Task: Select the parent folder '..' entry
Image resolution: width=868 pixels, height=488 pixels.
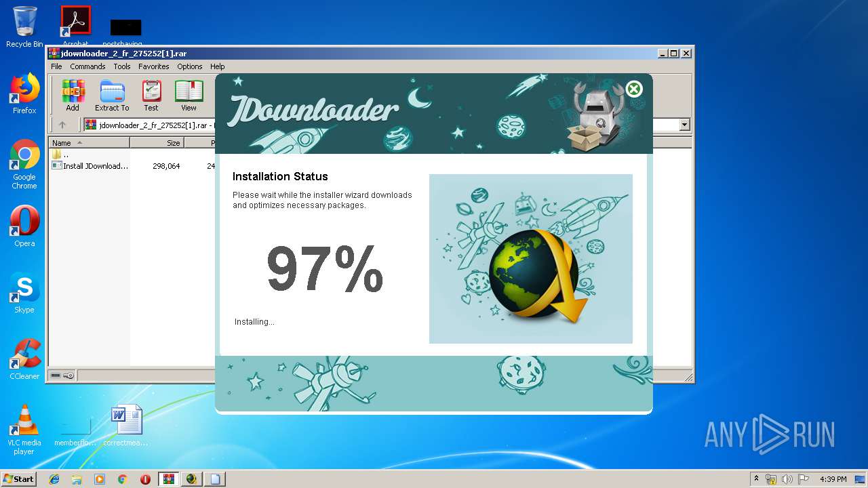Action: [x=61, y=155]
